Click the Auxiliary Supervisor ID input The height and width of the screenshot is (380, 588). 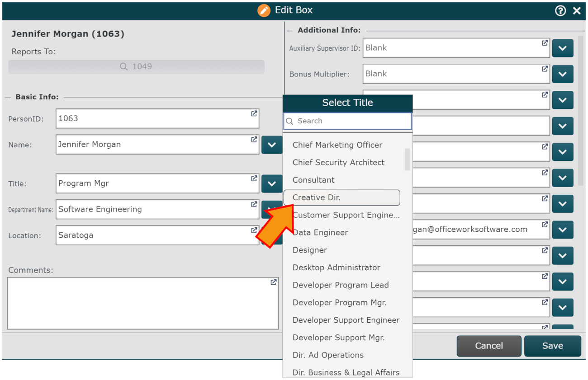[456, 48]
